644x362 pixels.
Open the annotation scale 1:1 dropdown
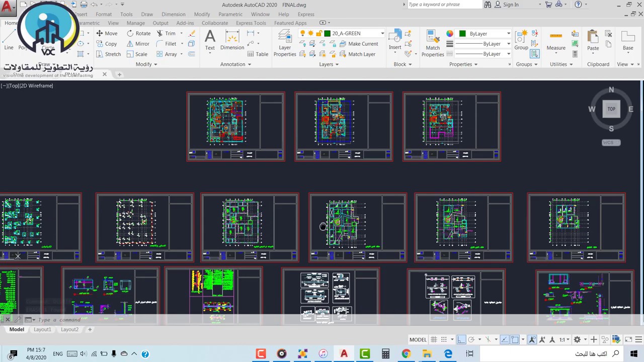click(565, 339)
